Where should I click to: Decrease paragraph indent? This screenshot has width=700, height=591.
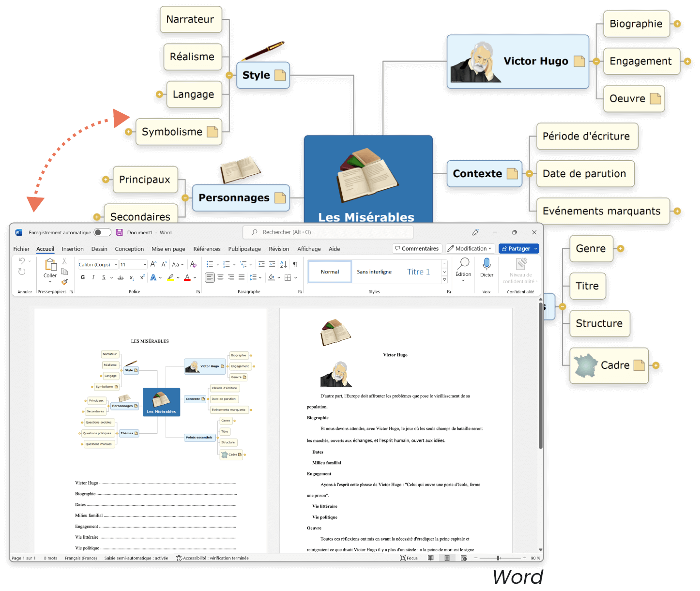pos(261,264)
